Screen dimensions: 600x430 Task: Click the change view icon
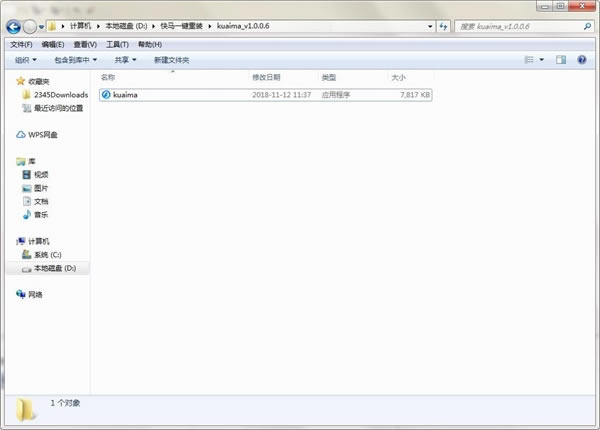pyautogui.click(x=529, y=60)
